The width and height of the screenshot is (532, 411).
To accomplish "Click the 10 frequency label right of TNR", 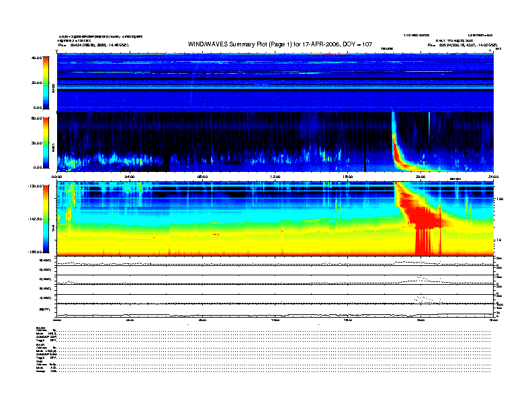I will pyautogui.click(x=500, y=240).
